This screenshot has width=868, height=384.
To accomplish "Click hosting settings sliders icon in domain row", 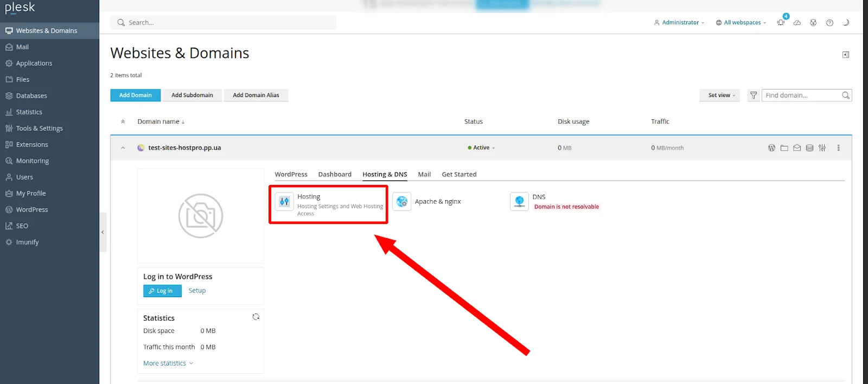I will point(822,148).
